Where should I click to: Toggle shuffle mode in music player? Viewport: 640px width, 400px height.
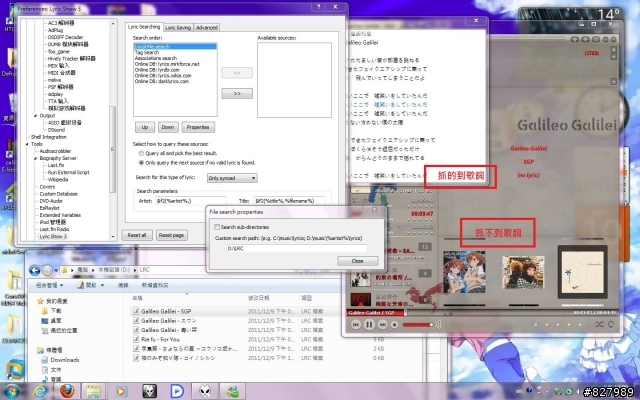599,324
